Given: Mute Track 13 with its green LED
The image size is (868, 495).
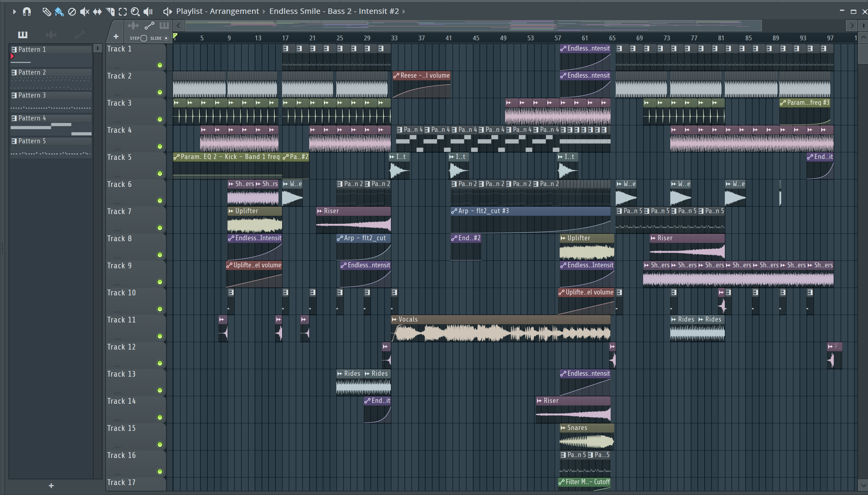Looking at the screenshot, I should tap(159, 390).
